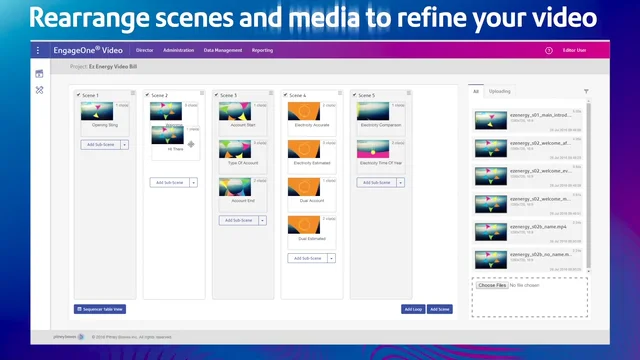640x360 pixels.
Task: Open the Sequencer Table View
Action: (x=100, y=309)
